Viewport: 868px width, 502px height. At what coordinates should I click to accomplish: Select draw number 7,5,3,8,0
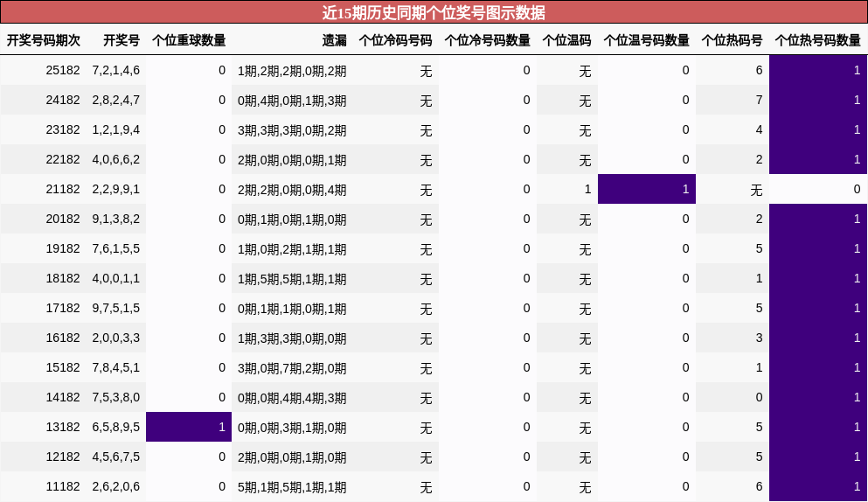(115, 397)
